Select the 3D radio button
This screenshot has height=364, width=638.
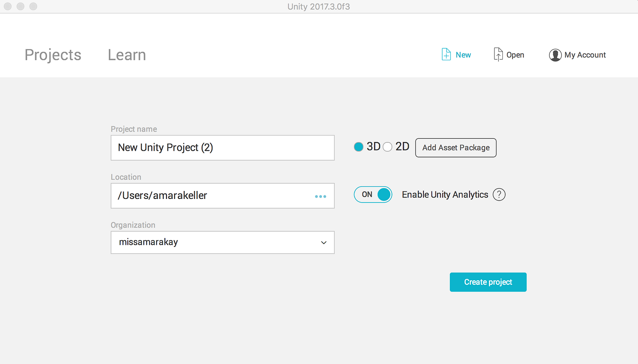(x=358, y=147)
